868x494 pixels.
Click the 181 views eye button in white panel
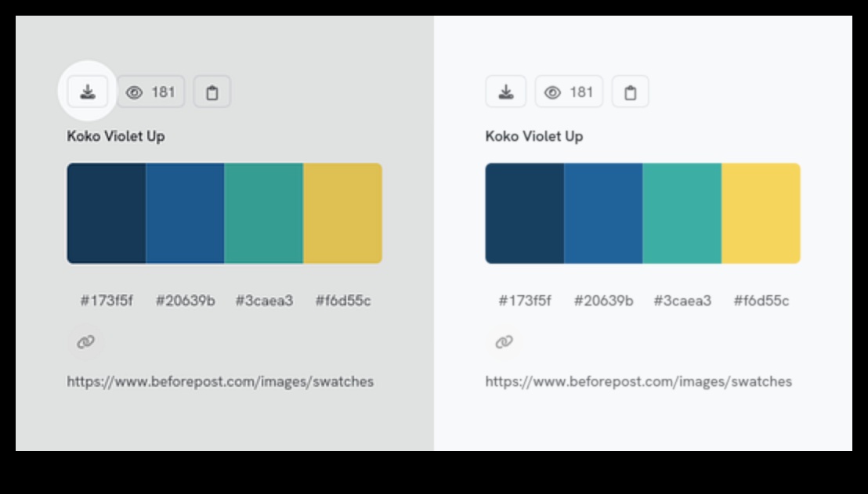[x=569, y=92]
